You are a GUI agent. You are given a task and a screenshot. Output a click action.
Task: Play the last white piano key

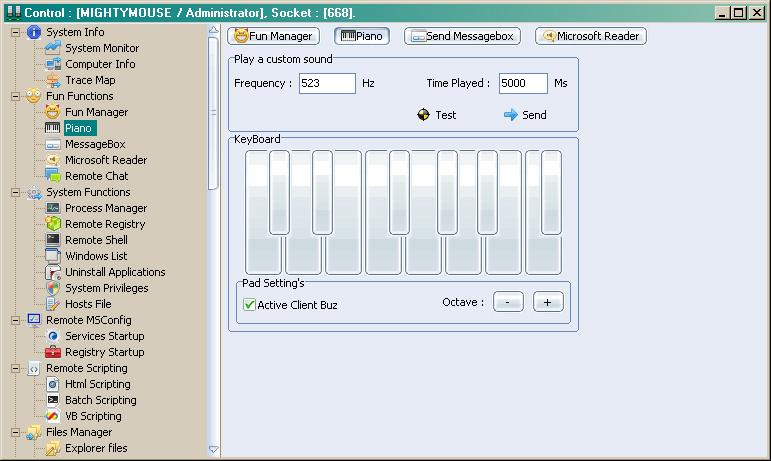543,256
